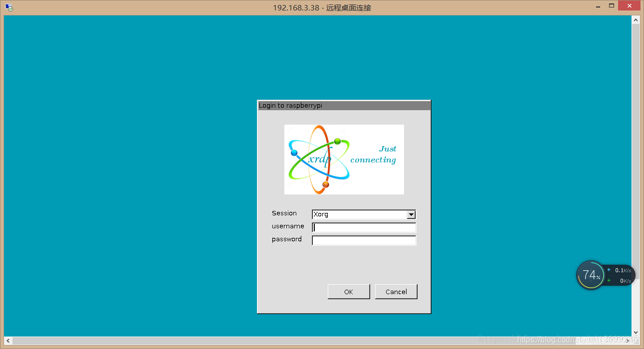Click the network speed indicator widget
This screenshot has width=644, height=349.
click(620, 275)
